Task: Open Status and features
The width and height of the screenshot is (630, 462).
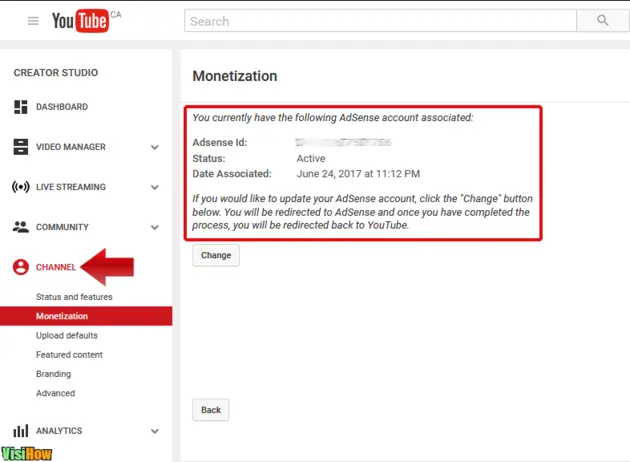Action: 74,297
